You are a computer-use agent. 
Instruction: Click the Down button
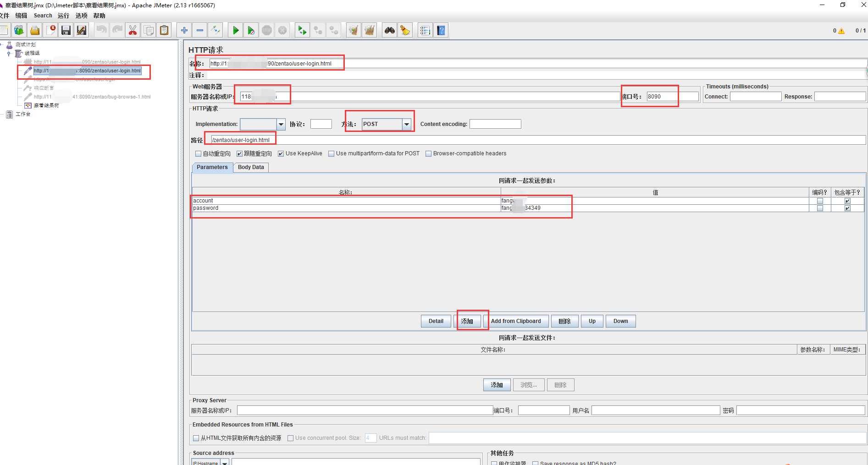click(x=621, y=321)
